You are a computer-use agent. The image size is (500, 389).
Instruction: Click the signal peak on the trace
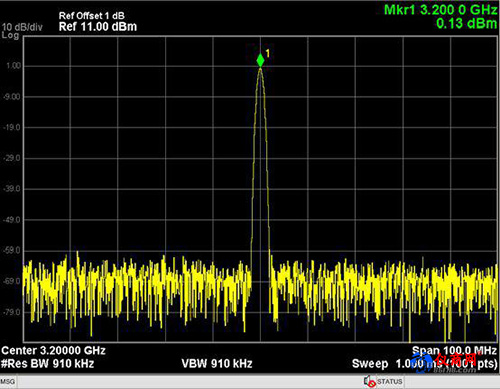click(260, 69)
